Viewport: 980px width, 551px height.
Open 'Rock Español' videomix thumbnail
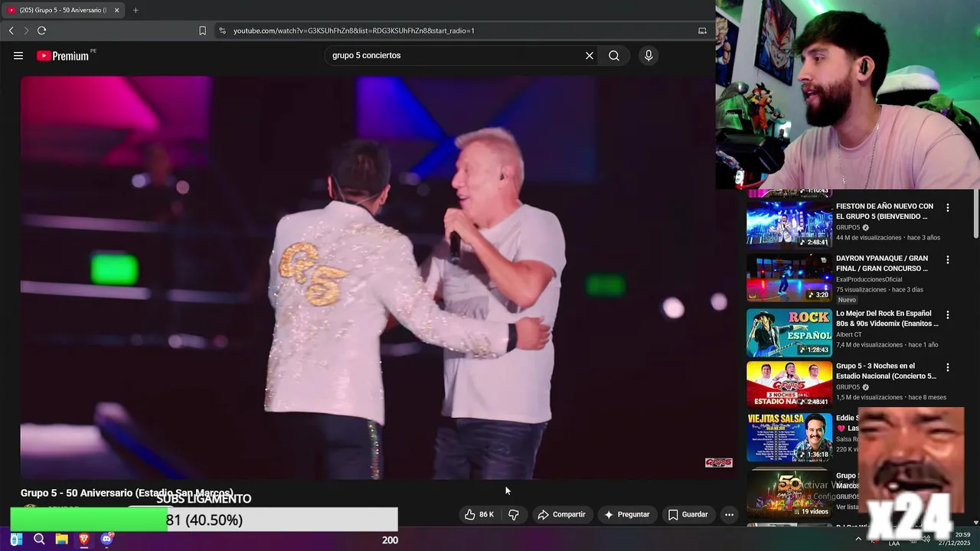pyautogui.click(x=789, y=333)
